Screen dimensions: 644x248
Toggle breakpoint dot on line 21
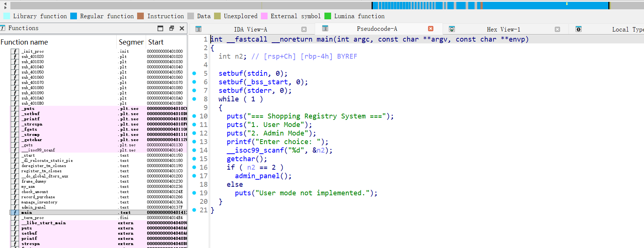click(x=194, y=210)
